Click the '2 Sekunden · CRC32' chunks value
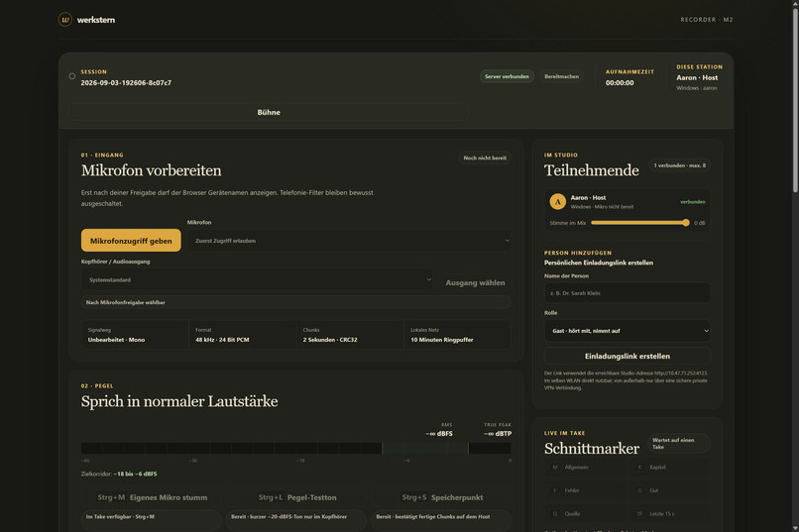This screenshot has height=532, width=799. pos(330,340)
